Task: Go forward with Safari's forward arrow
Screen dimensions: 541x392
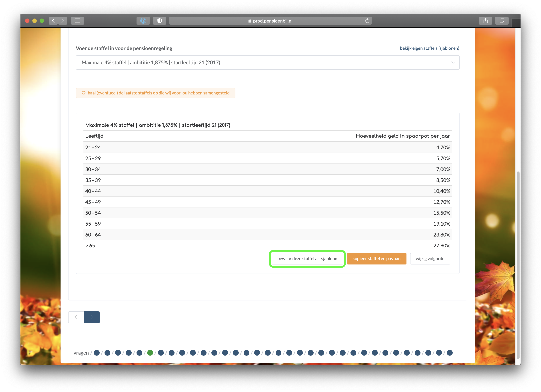Action: [x=63, y=21]
